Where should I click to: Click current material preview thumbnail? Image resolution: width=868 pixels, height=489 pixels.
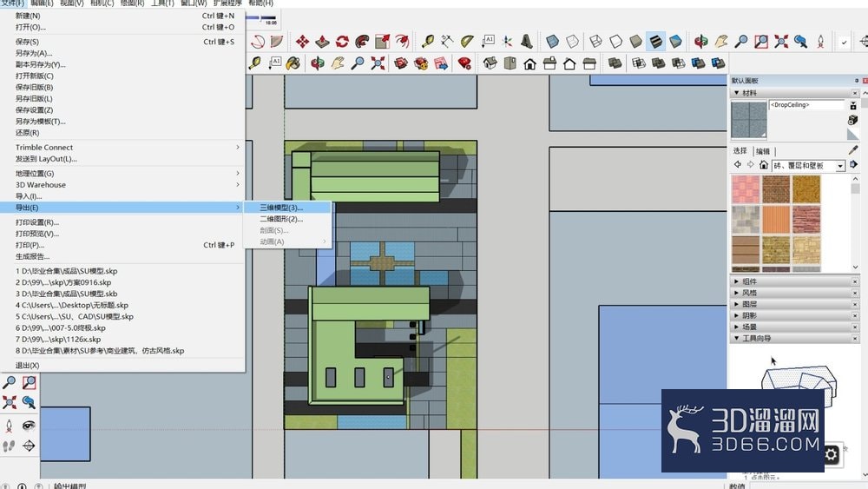click(748, 120)
